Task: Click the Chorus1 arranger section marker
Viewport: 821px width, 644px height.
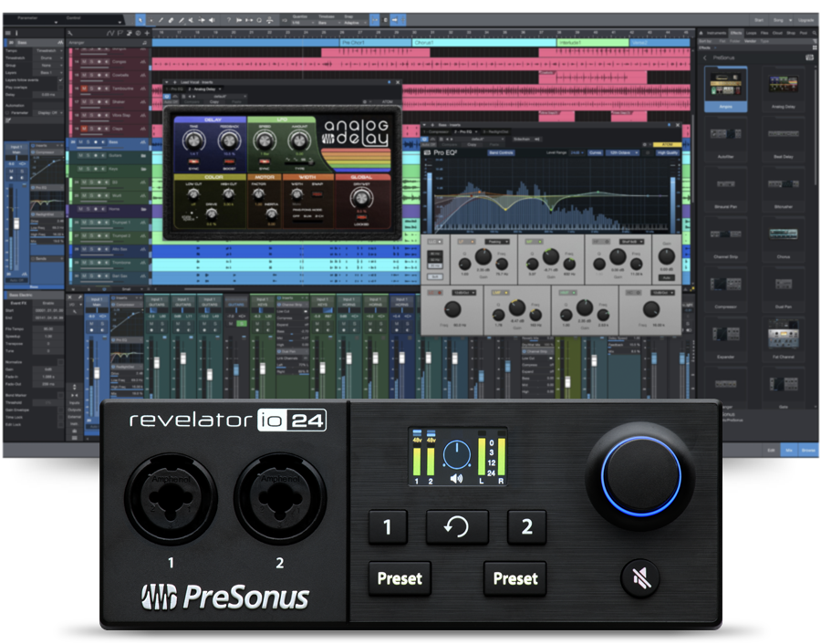Action: (x=483, y=42)
